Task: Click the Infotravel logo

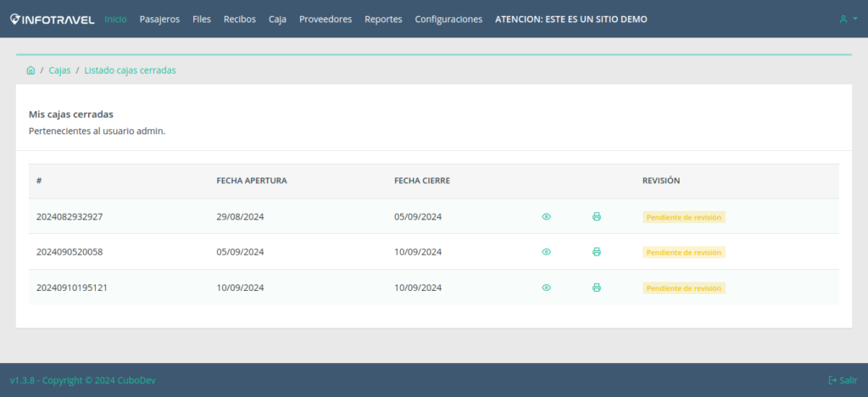Action: coord(53,19)
